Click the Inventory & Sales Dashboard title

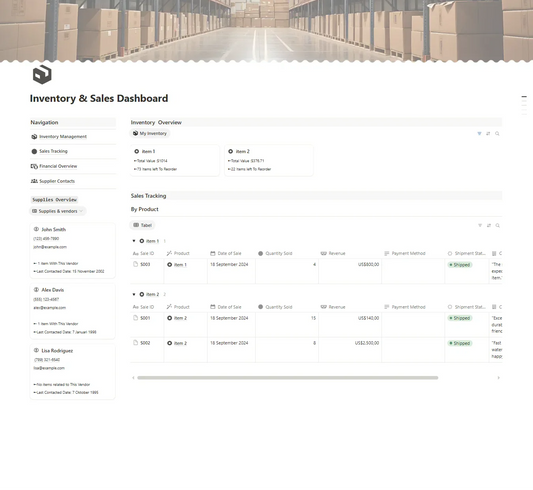(99, 99)
